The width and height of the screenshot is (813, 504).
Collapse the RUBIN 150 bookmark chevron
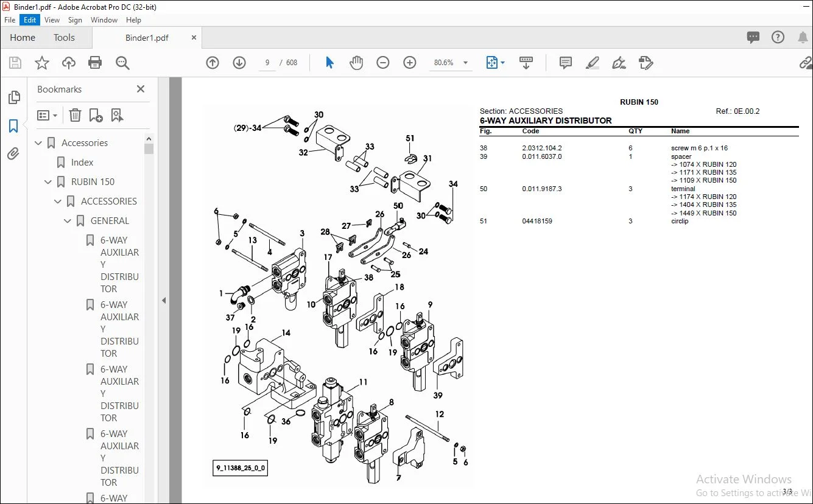[48, 182]
